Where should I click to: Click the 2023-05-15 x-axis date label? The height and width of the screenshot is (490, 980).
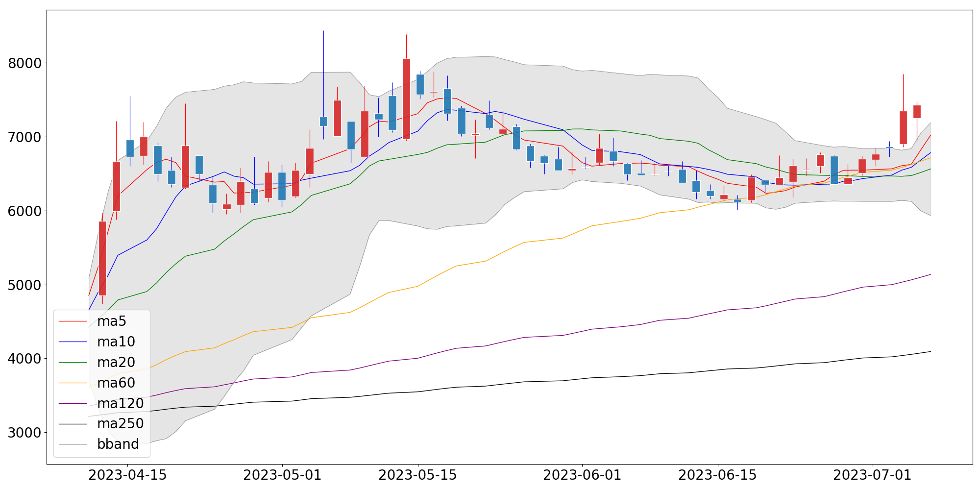click(x=417, y=475)
